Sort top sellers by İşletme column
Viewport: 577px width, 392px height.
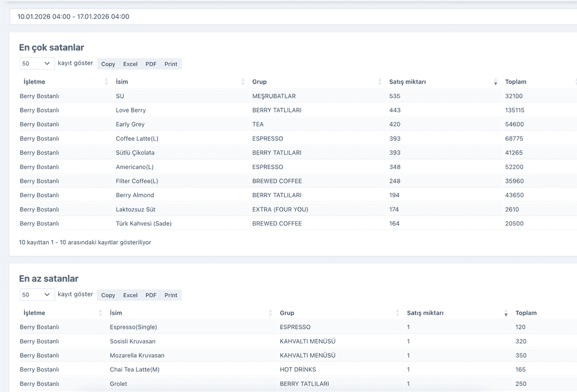pyautogui.click(x=66, y=82)
